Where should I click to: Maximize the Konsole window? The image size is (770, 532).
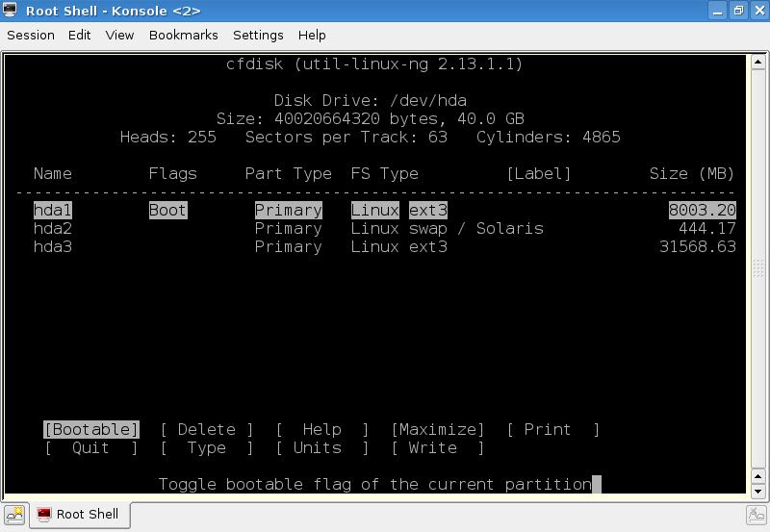pos(738,11)
